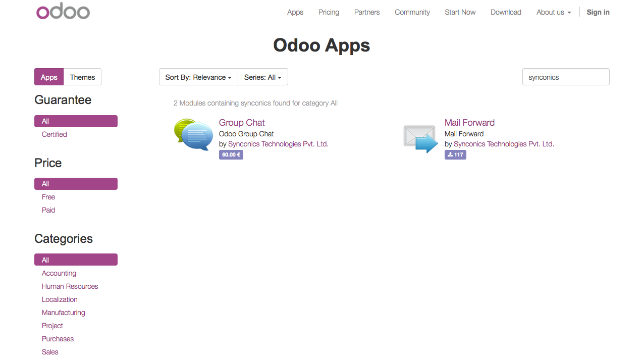Filter by Localization category

pyautogui.click(x=60, y=299)
